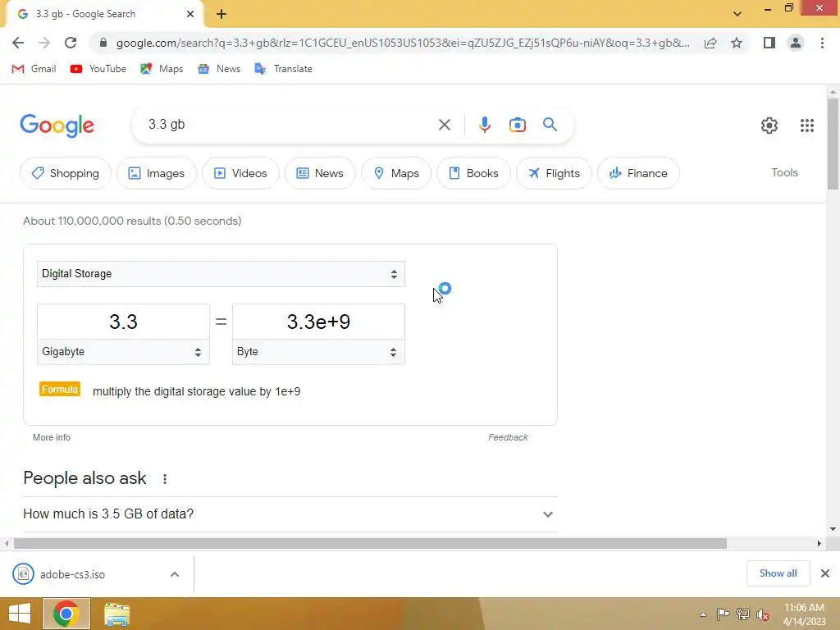The height and width of the screenshot is (630, 840).
Task: Switch to Flights results
Action: (554, 173)
